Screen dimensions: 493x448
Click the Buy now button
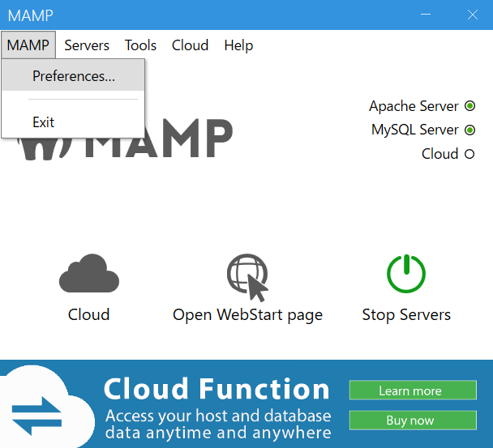click(x=413, y=420)
